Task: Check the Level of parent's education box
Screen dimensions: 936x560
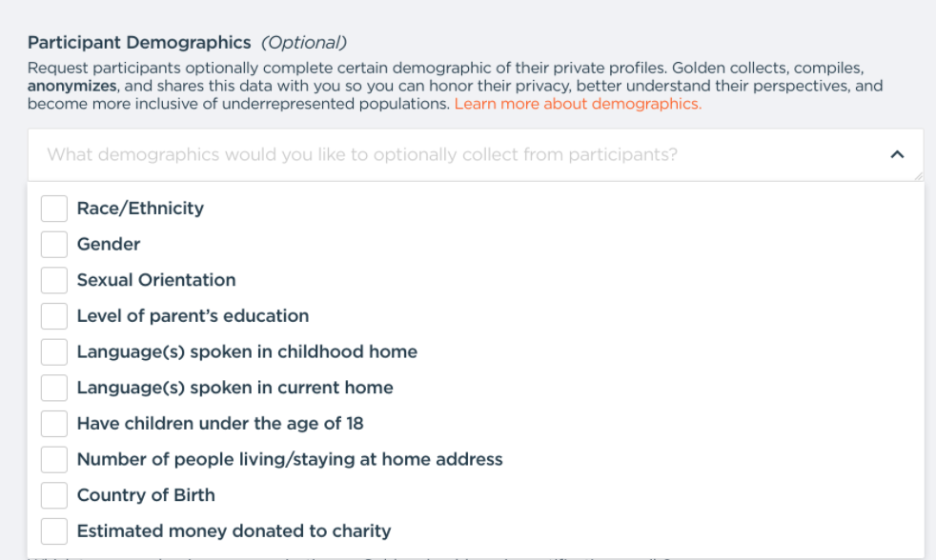Action: (54, 316)
